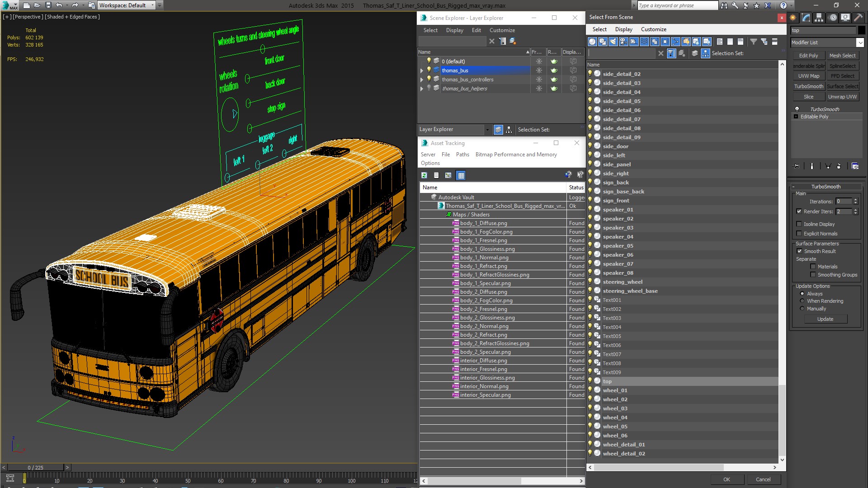
Task: Expand the thomas_bus_controllers layer
Action: [x=422, y=80]
